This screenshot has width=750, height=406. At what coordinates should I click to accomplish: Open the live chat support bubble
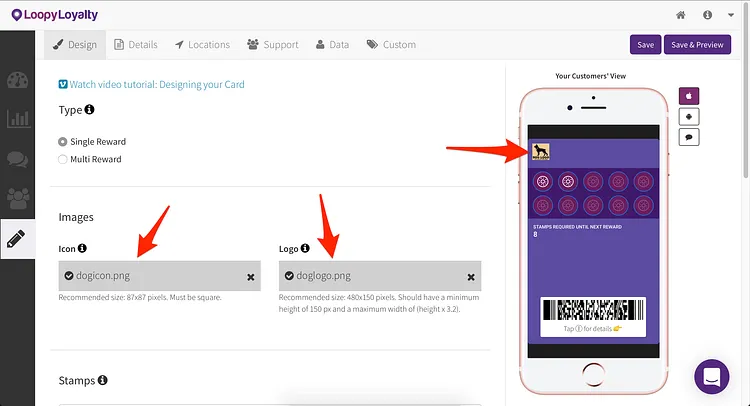[712, 377]
